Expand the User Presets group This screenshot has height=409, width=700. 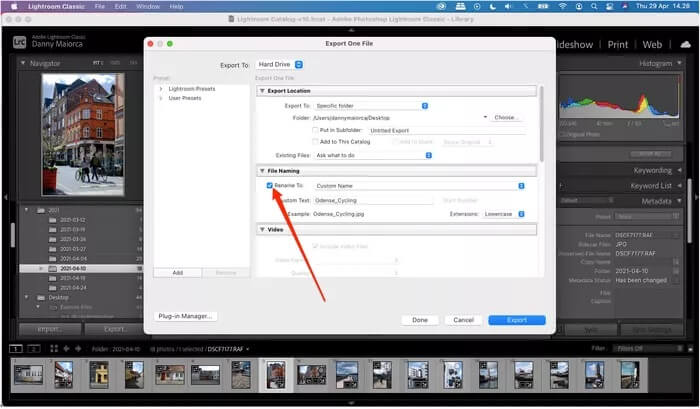[x=161, y=98]
